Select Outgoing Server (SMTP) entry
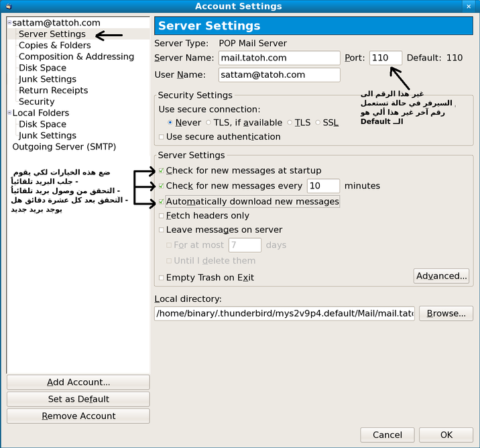Image resolution: width=480 pixels, height=448 pixels. (x=64, y=146)
